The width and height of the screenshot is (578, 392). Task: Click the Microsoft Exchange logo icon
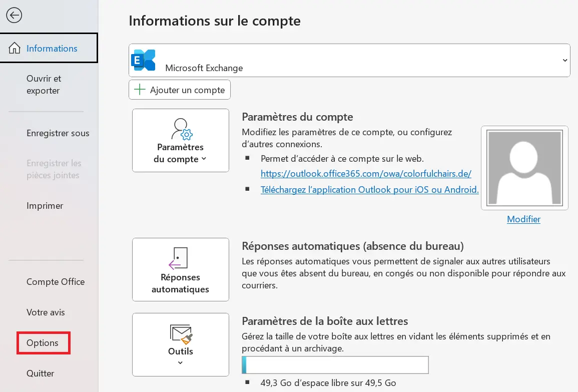point(144,60)
